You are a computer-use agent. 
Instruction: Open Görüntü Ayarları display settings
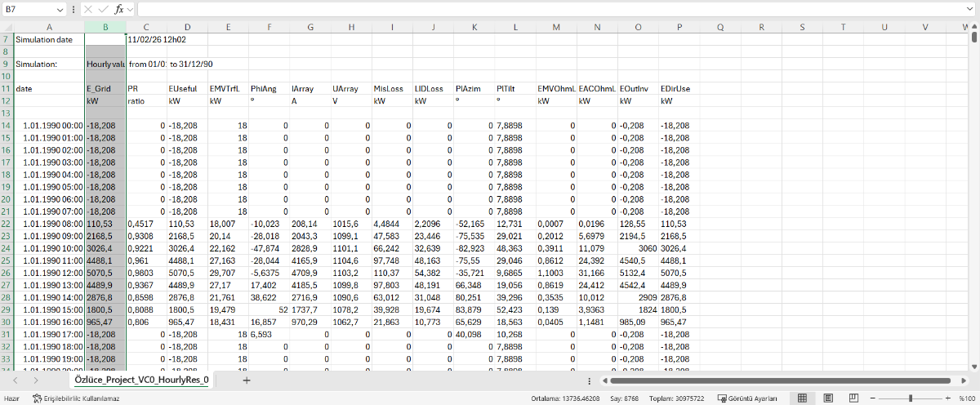coord(746,398)
